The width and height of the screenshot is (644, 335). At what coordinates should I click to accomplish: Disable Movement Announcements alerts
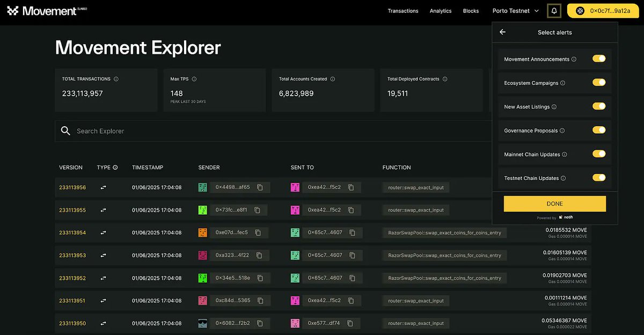[599, 59]
